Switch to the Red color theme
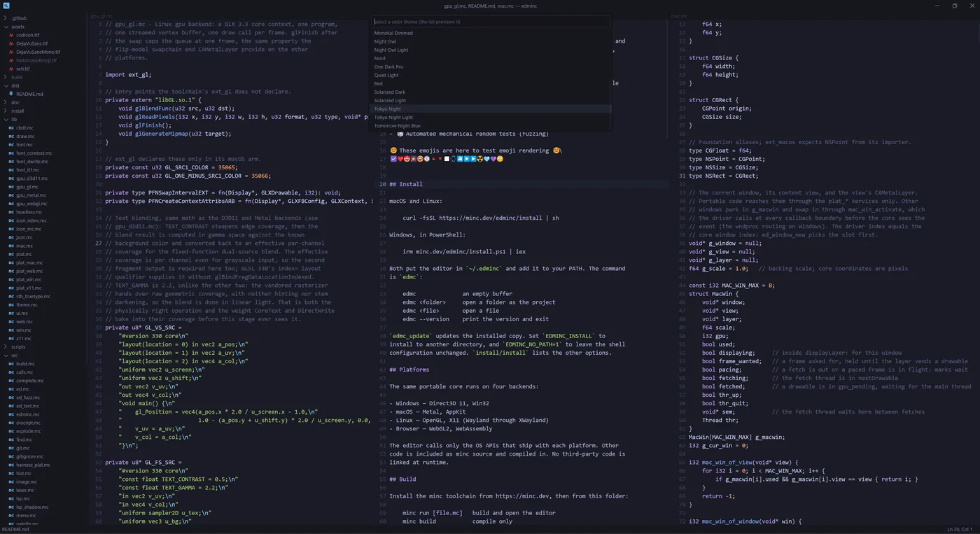This screenshot has height=534, width=980. [490, 83]
